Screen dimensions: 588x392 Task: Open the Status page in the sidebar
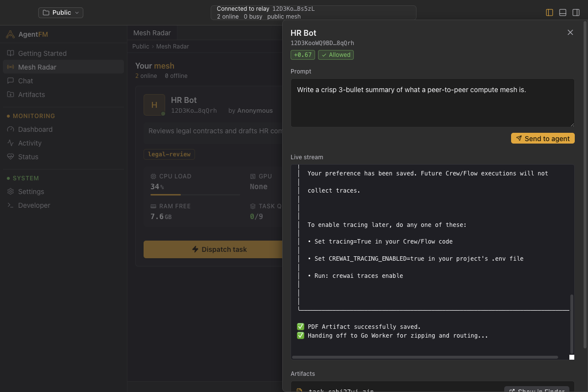(x=63, y=157)
